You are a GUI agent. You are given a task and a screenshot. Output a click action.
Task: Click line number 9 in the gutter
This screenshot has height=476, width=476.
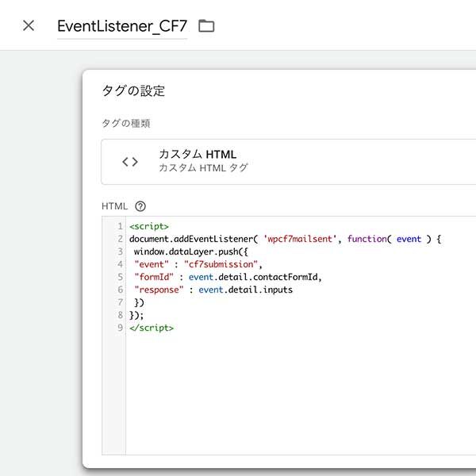[121, 328]
